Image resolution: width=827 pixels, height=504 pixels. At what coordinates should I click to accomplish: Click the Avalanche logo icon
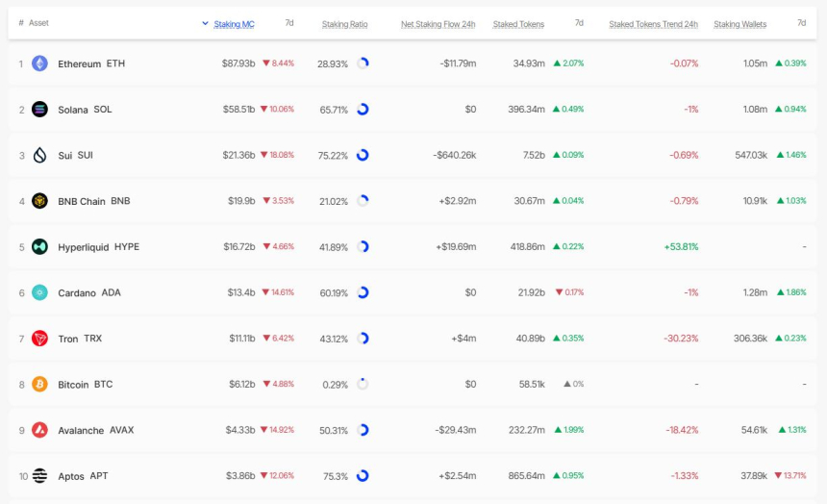coord(39,430)
